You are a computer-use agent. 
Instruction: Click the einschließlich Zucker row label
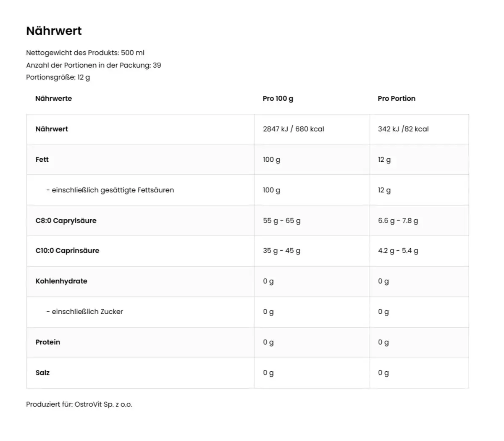(85, 312)
